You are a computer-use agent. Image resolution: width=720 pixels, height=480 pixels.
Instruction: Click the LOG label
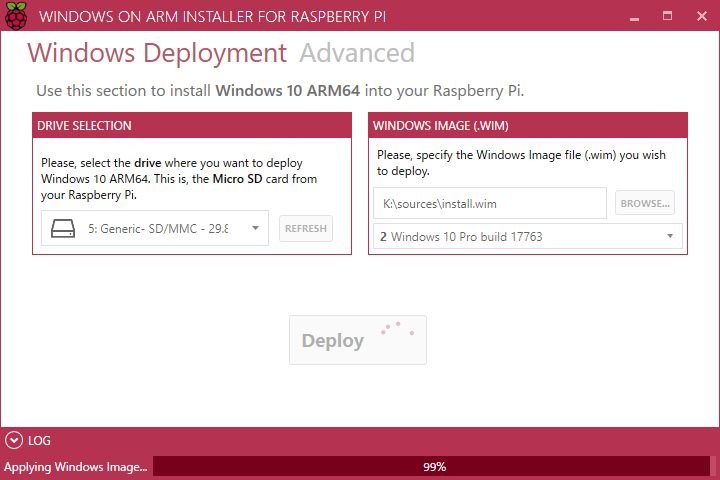(39, 441)
